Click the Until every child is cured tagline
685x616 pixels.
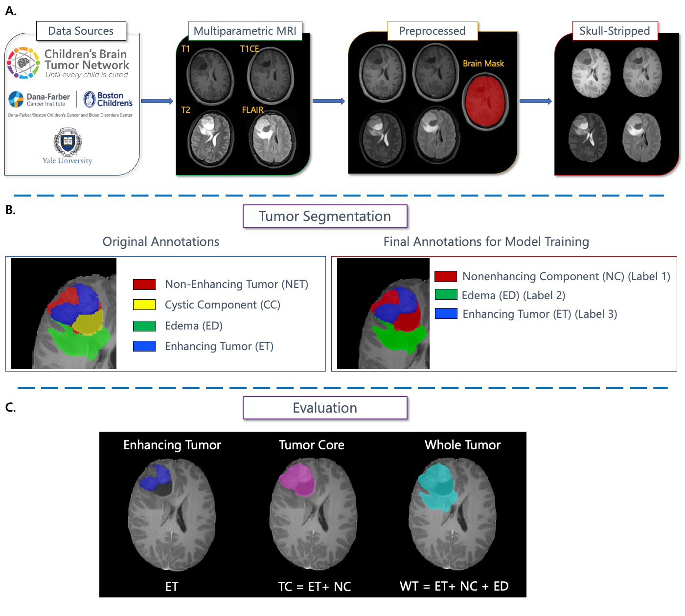87,75
